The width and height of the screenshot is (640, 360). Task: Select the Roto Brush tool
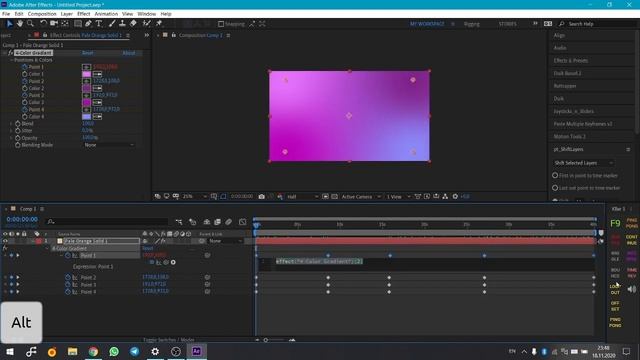pos(147,24)
